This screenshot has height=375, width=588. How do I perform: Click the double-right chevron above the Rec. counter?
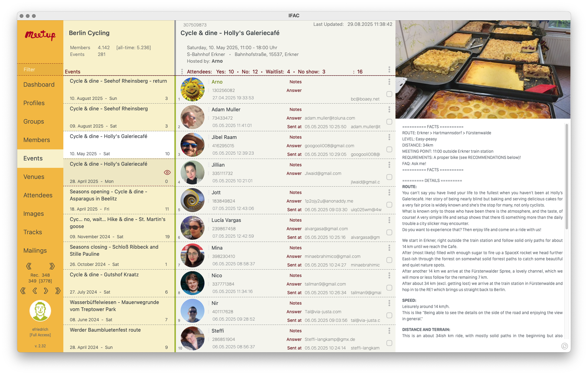(52, 266)
